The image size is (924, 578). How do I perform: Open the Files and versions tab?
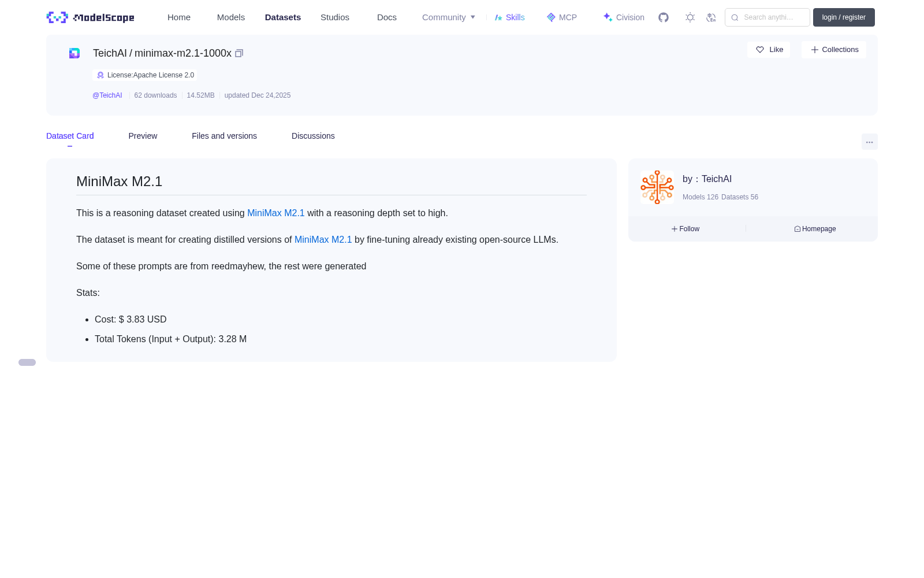(224, 136)
